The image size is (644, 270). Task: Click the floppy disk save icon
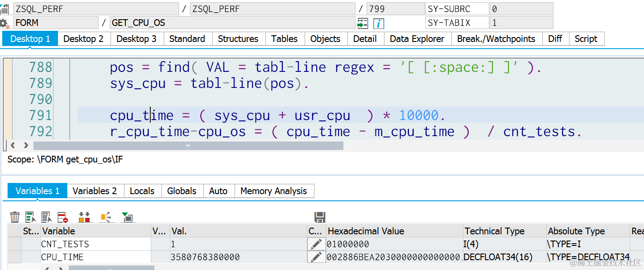(320, 217)
